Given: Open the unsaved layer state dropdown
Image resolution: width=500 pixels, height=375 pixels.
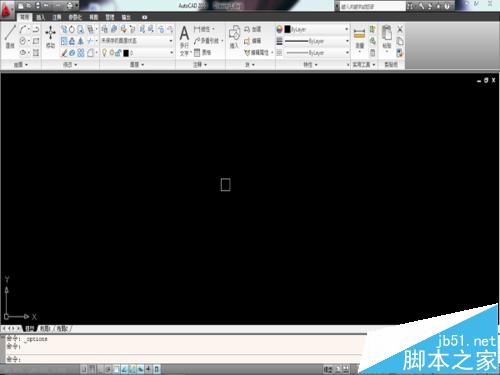Looking at the screenshot, I should [x=137, y=41].
